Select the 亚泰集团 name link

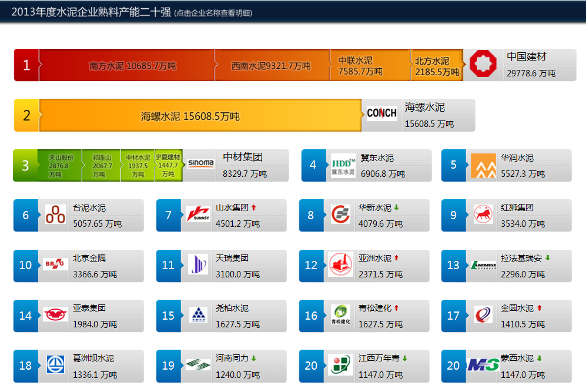coord(89,309)
